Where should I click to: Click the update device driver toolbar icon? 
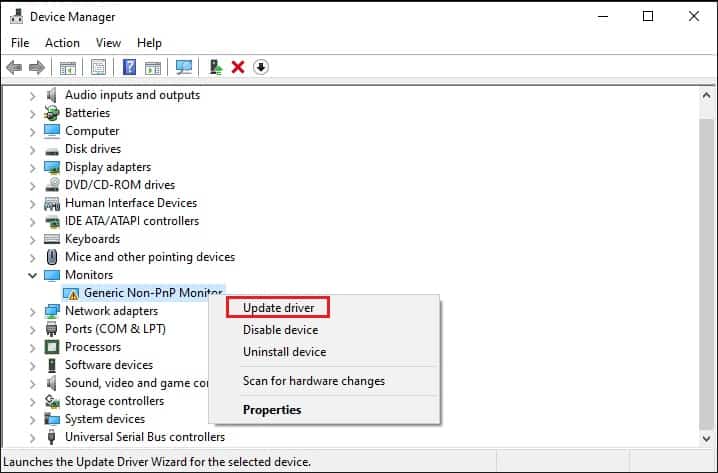[x=216, y=67]
